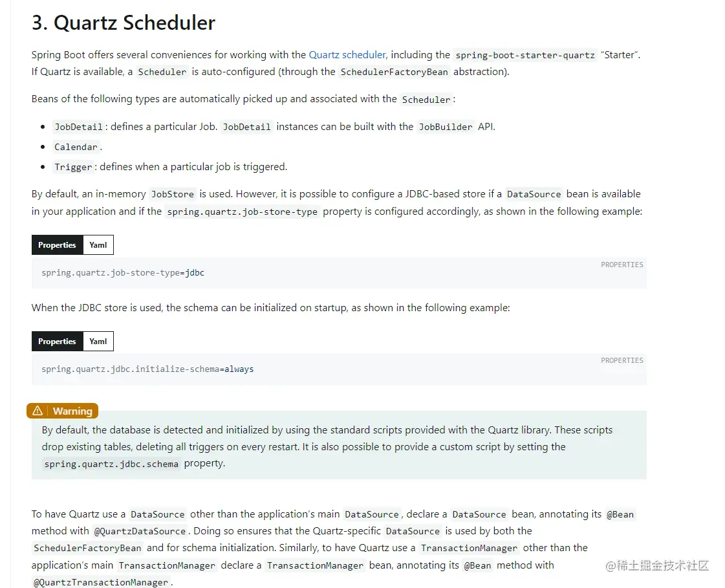Click the spring-boot-starter-quartz inline code snippet

525,55
